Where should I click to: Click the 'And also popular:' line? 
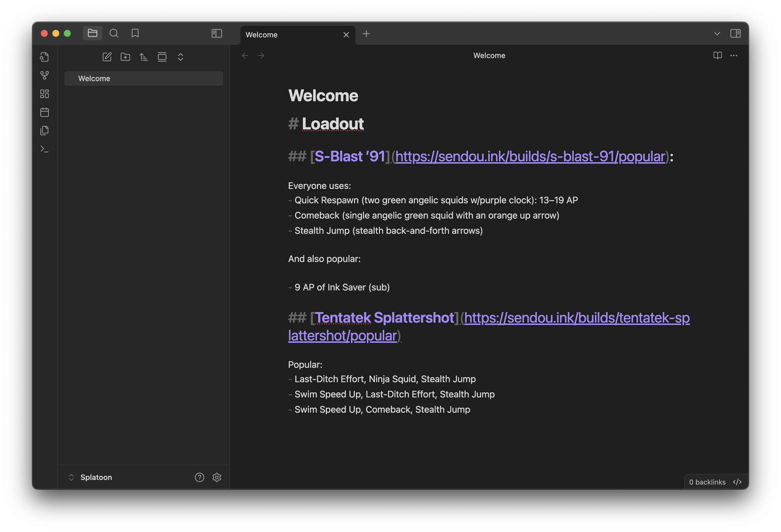pyautogui.click(x=324, y=259)
